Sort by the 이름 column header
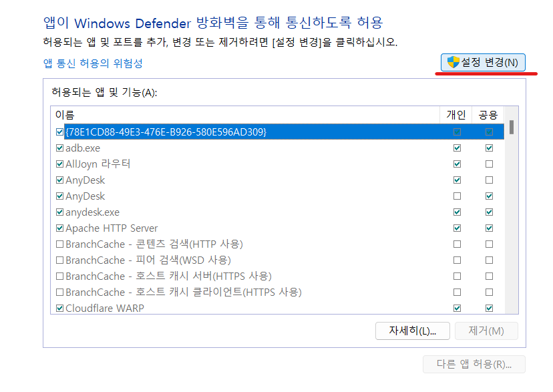This screenshot has height=392, width=553. coord(245,115)
